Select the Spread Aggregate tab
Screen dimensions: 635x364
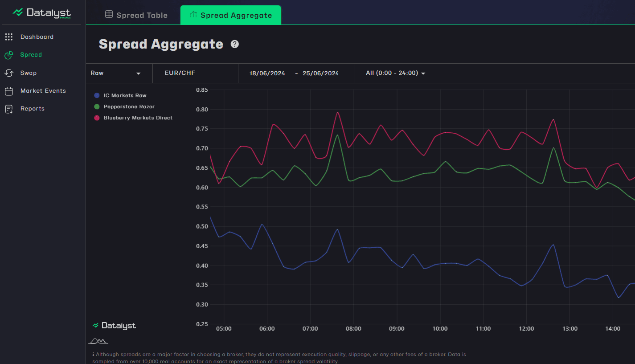pos(230,15)
